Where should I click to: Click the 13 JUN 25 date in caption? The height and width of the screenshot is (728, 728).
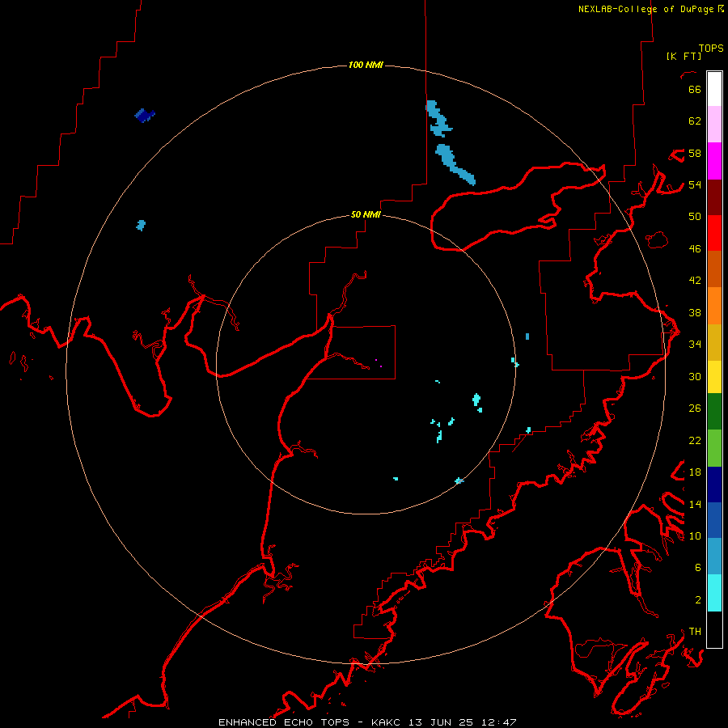point(442,722)
